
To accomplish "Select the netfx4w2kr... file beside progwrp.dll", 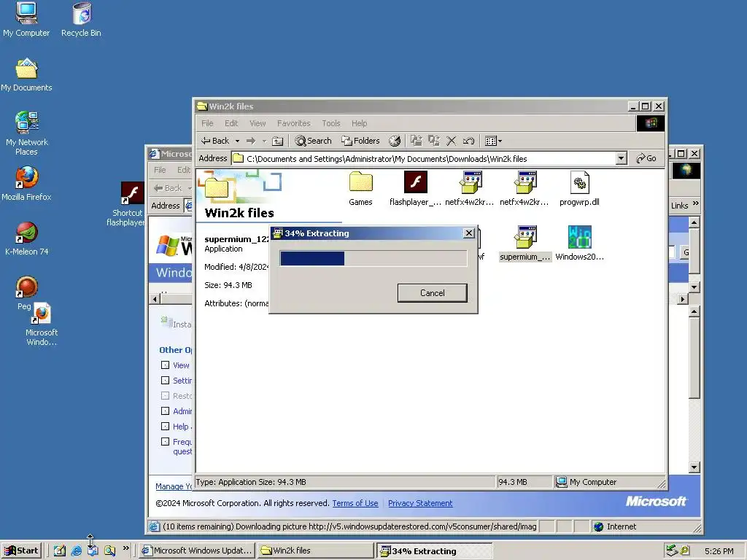I will click(x=525, y=189).
